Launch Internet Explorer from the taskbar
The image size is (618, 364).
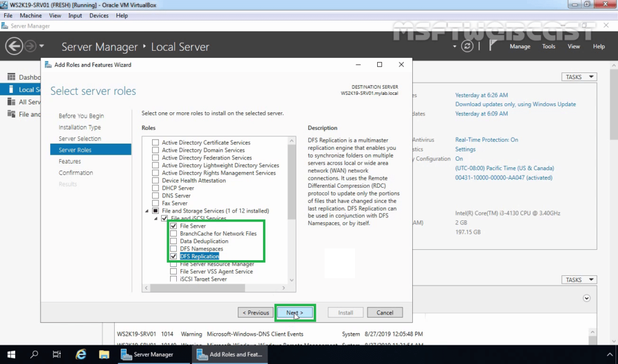pyautogui.click(x=81, y=354)
